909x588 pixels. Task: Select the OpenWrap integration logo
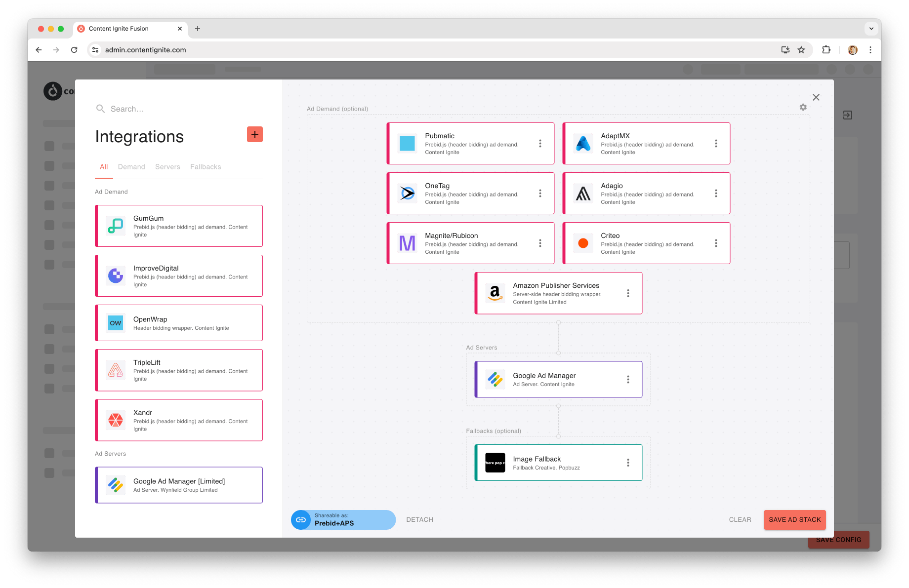[116, 323]
